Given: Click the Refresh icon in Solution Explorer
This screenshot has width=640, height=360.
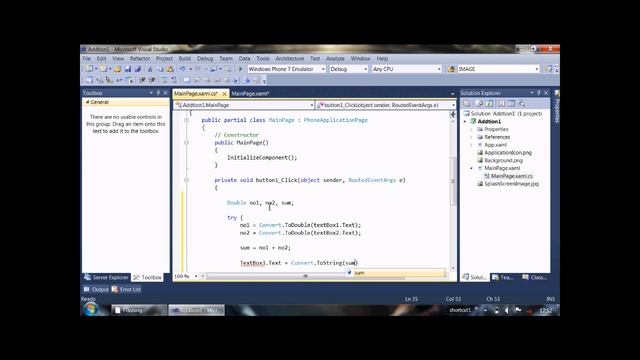Looking at the screenshot, I should (489, 103).
